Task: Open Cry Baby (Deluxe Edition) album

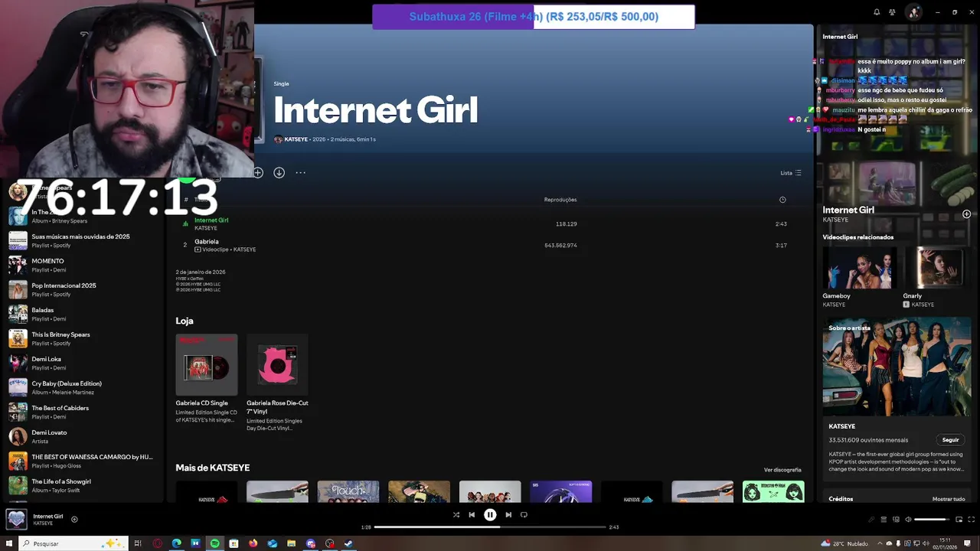Action: [x=80, y=387]
